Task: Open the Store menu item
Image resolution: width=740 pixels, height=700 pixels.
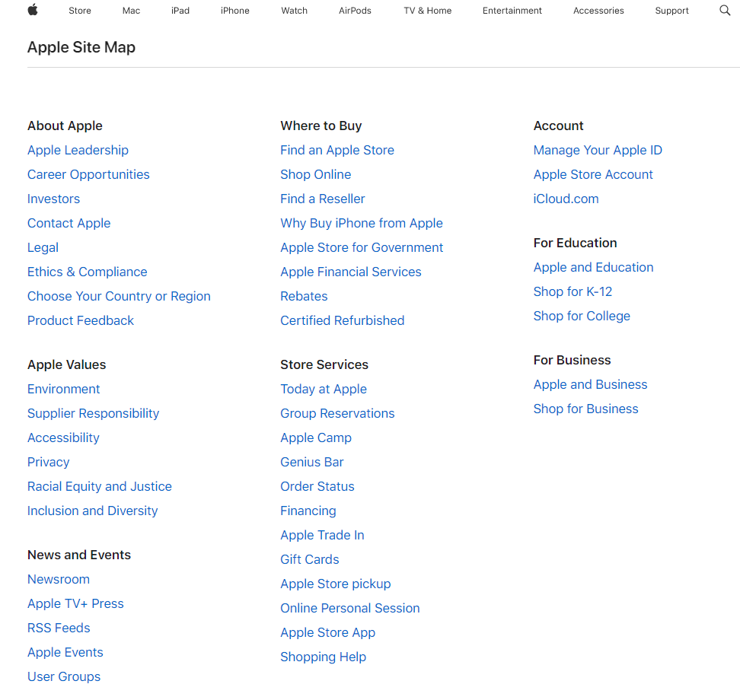Action: coord(80,11)
